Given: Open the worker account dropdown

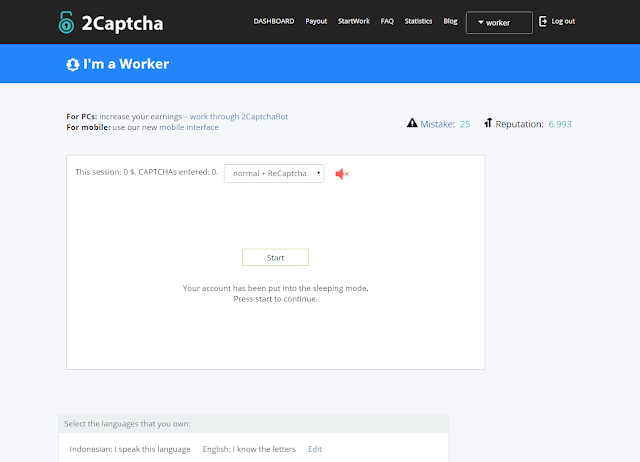Looking at the screenshot, I should click(499, 22).
